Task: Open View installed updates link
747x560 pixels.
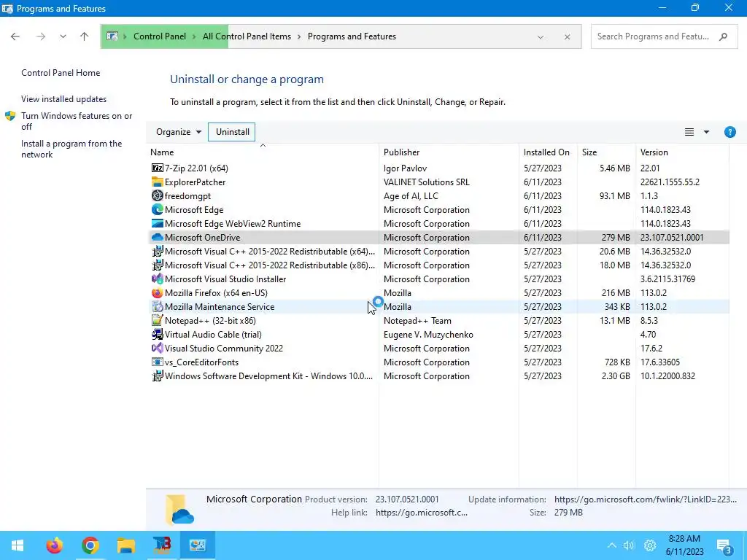Action: tap(64, 99)
